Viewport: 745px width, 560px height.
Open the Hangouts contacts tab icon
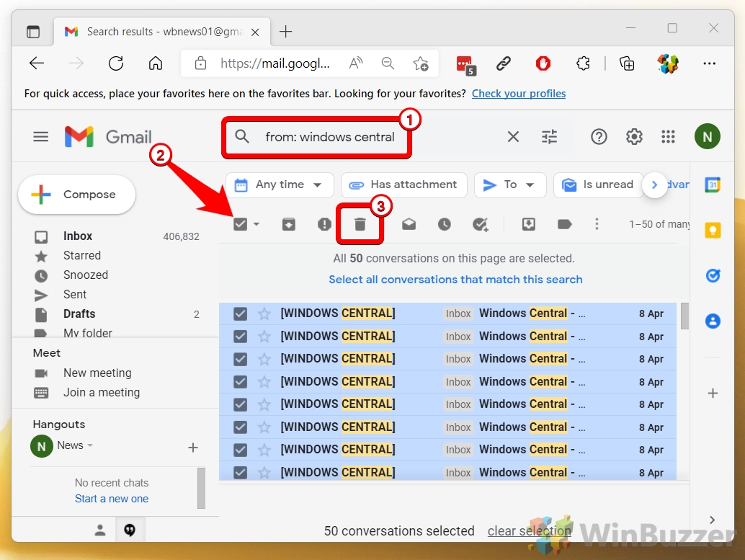(99, 530)
